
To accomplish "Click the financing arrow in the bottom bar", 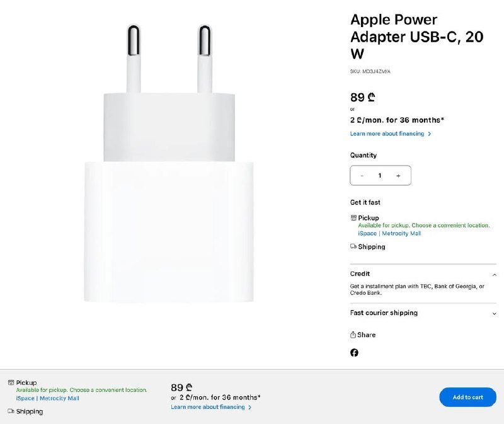I will (249, 407).
